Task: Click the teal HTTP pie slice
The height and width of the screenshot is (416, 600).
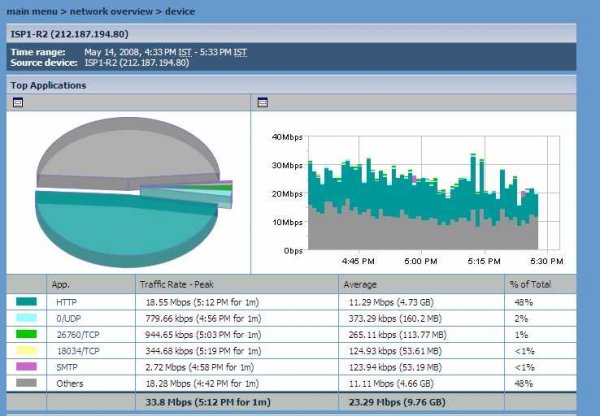Action: tap(126, 228)
